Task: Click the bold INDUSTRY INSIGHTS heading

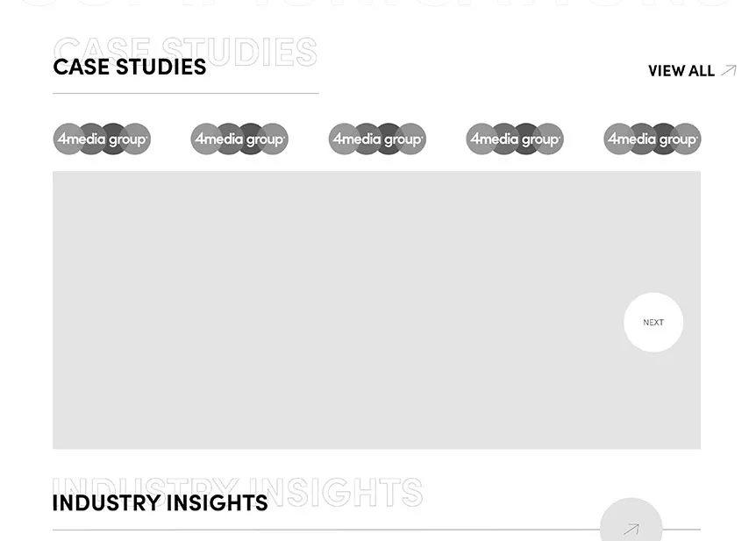Action: 160,503
